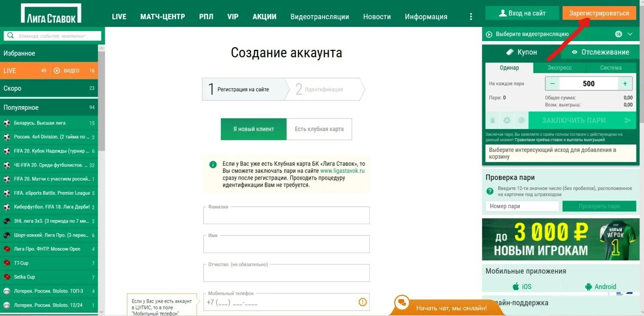Image resolution: width=644 pixels, height=316 pixels.
Task: Open the LIVE menu item
Action: [x=119, y=17]
